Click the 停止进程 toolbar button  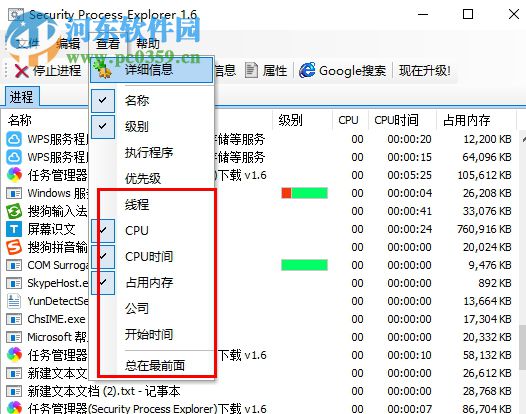48,71
